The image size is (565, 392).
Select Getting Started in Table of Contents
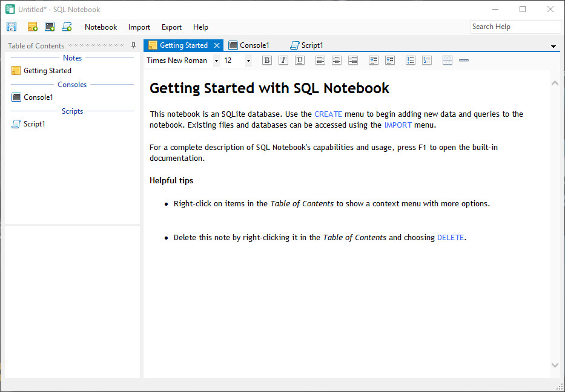41,71
